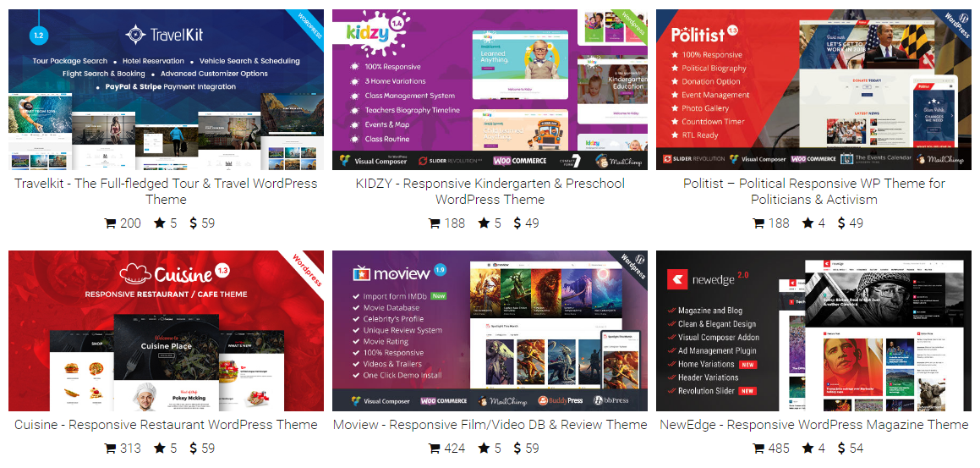
Task: Click the dollar price icon under KIDZY
Action: pos(517,223)
